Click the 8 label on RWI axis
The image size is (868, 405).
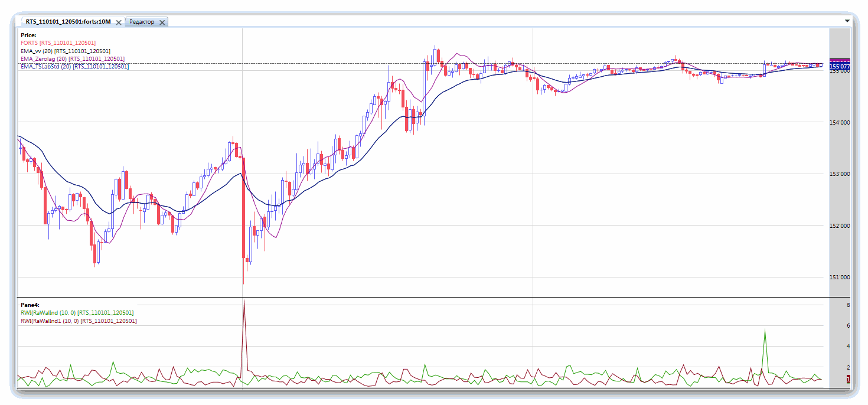848,305
